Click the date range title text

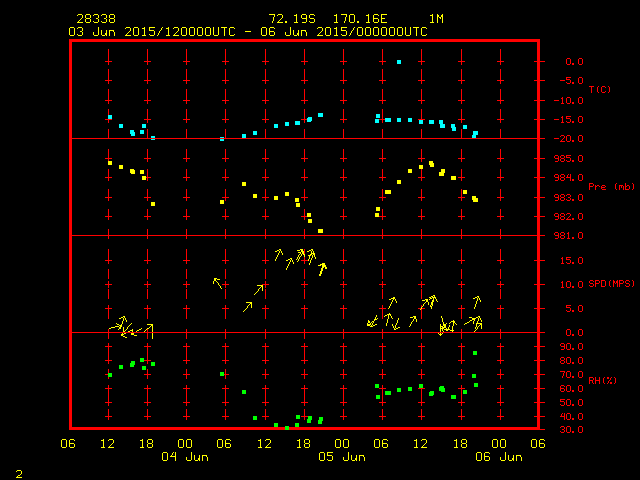[x=248, y=32]
